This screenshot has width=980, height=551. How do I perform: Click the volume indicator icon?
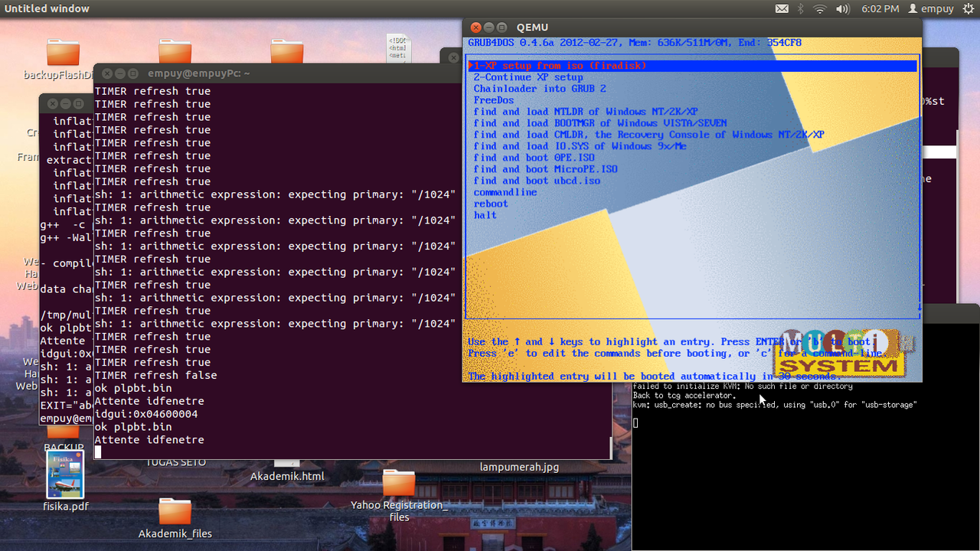[x=843, y=8]
